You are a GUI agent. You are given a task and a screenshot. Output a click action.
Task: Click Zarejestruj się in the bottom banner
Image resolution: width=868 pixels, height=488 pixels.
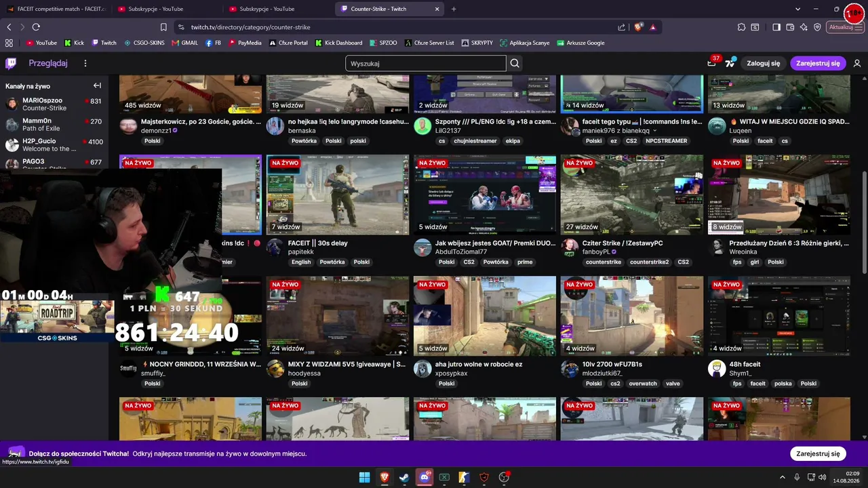pos(818,453)
